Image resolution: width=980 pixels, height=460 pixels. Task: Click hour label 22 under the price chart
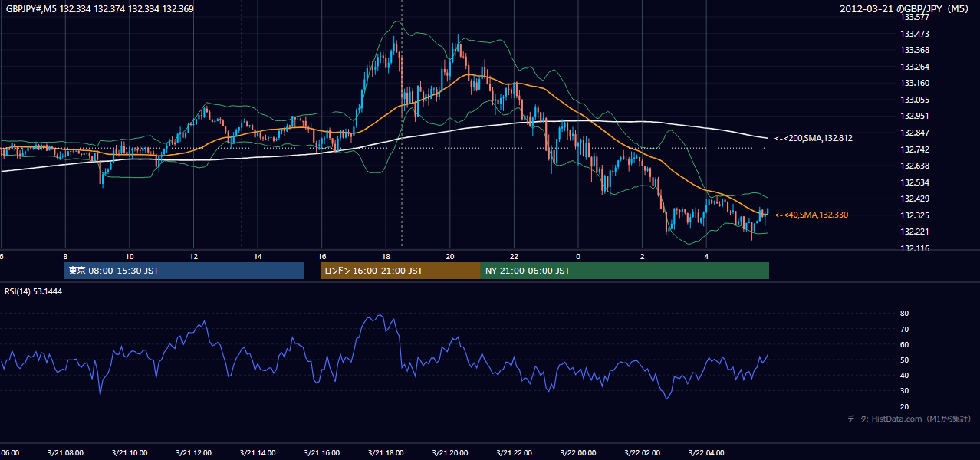(514, 256)
